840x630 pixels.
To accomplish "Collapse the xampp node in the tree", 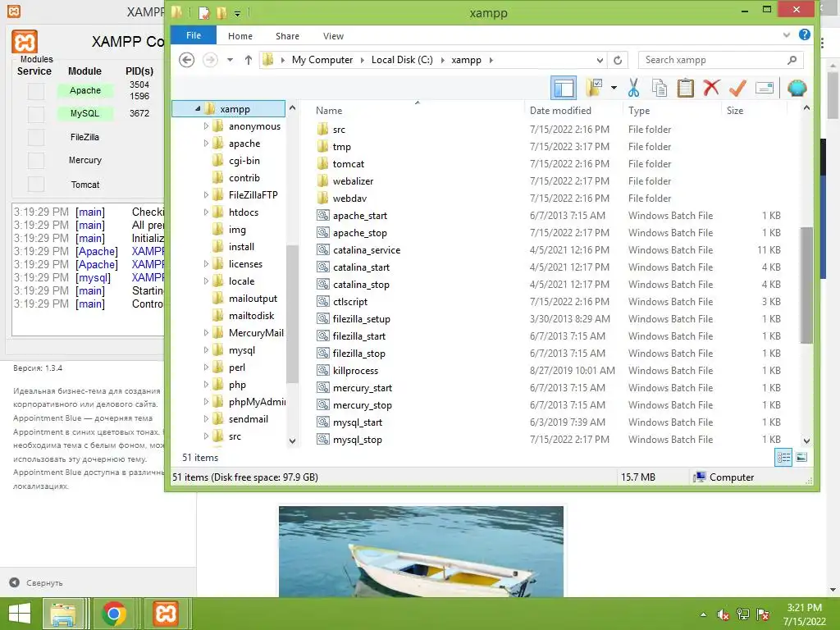I will pyautogui.click(x=198, y=109).
